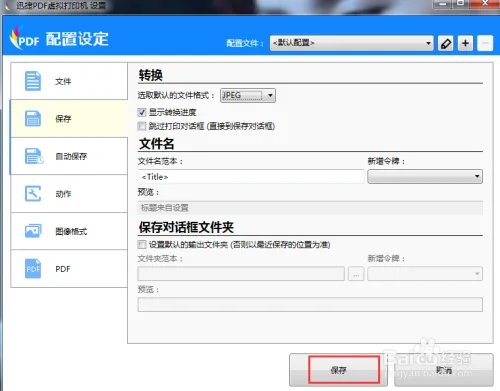Click the 文件夹范本 folder template field
This screenshot has width=500, height=391.
(x=241, y=274)
